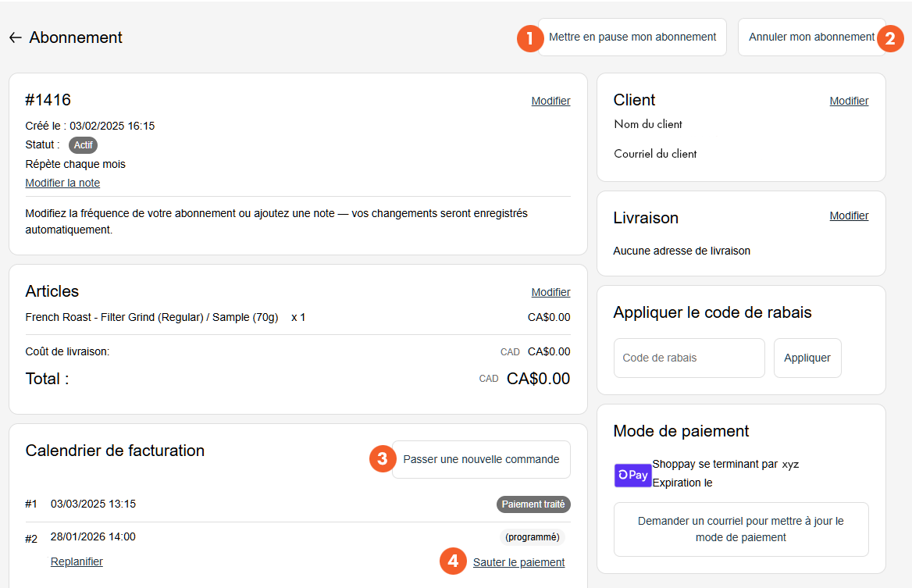Open Modifier link for subscription #1416
This screenshot has height=588, width=912.
550,101
